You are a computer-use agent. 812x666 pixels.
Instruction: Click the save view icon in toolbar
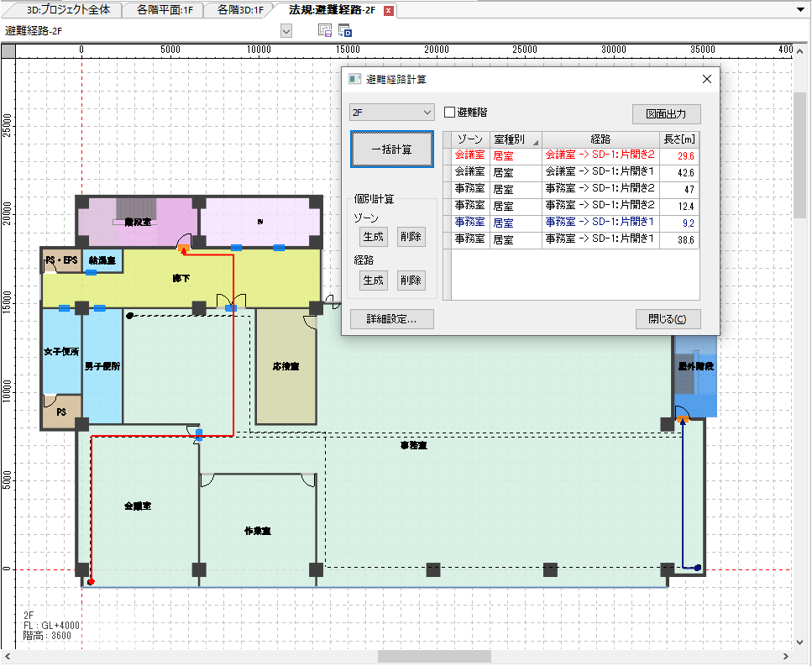click(325, 31)
